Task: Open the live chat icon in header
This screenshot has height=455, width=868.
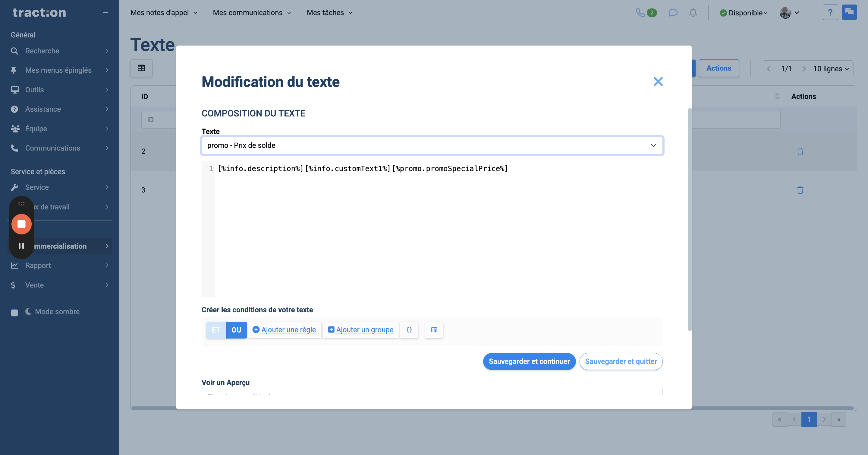Action: (x=849, y=13)
